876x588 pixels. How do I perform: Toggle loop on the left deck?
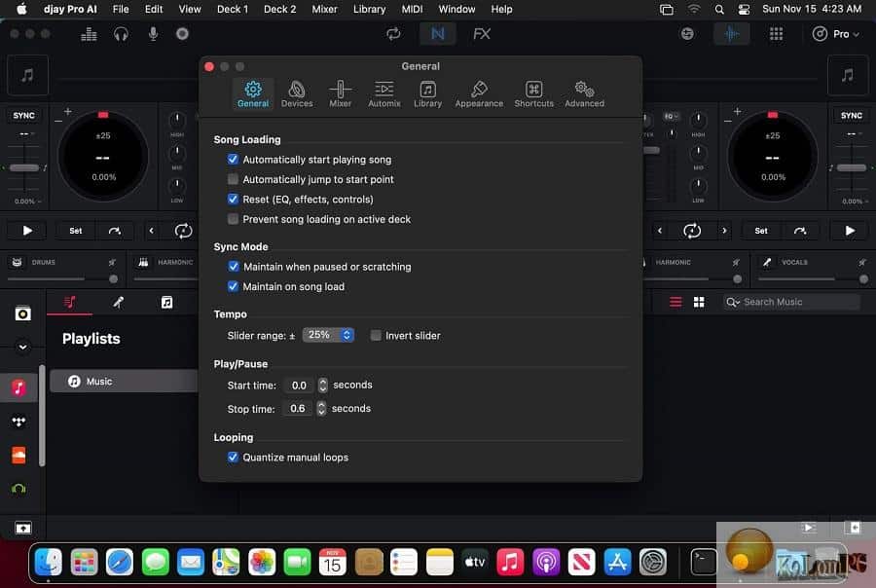tap(183, 231)
